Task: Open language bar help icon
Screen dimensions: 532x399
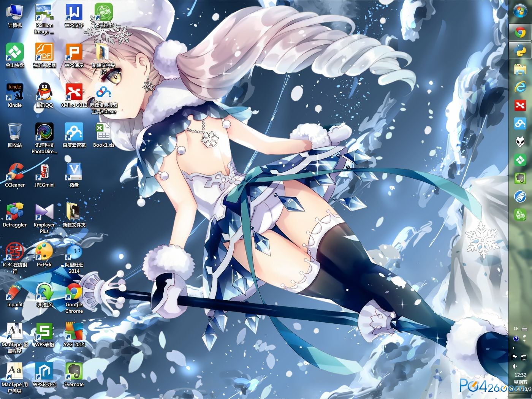Action: pyautogui.click(x=516, y=338)
